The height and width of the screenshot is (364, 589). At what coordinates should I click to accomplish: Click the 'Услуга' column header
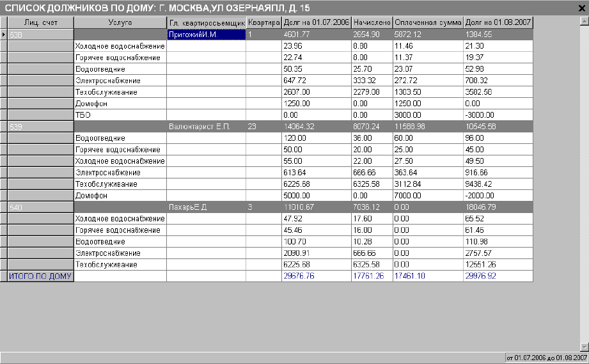pyautogui.click(x=120, y=22)
